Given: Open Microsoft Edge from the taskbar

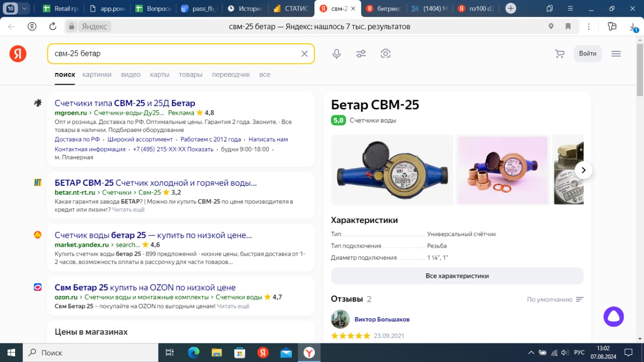Looking at the screenshot, I should pos(194,353).
